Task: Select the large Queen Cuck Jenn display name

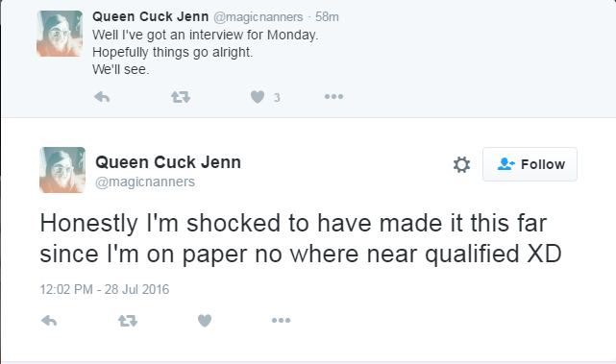Action: point(168,162)
